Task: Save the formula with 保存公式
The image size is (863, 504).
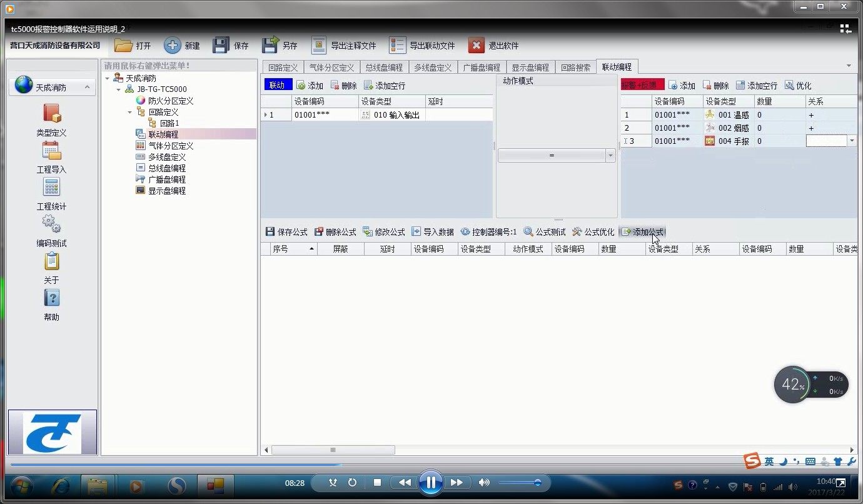Action: tap(286, 232)
